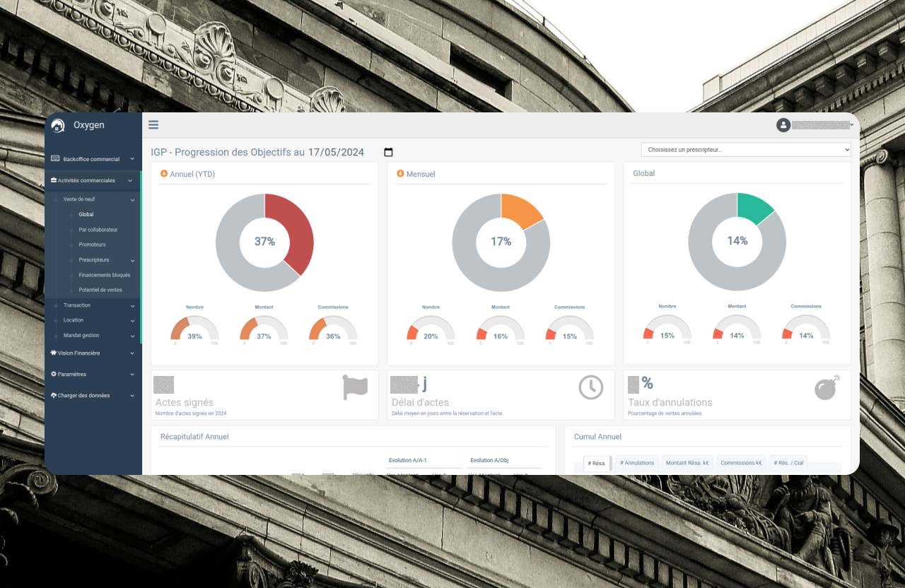This screenshot has width=905, height=588.
Task: Open the Choisissez un prescripteur dropdown
Action: coord(746,150)
